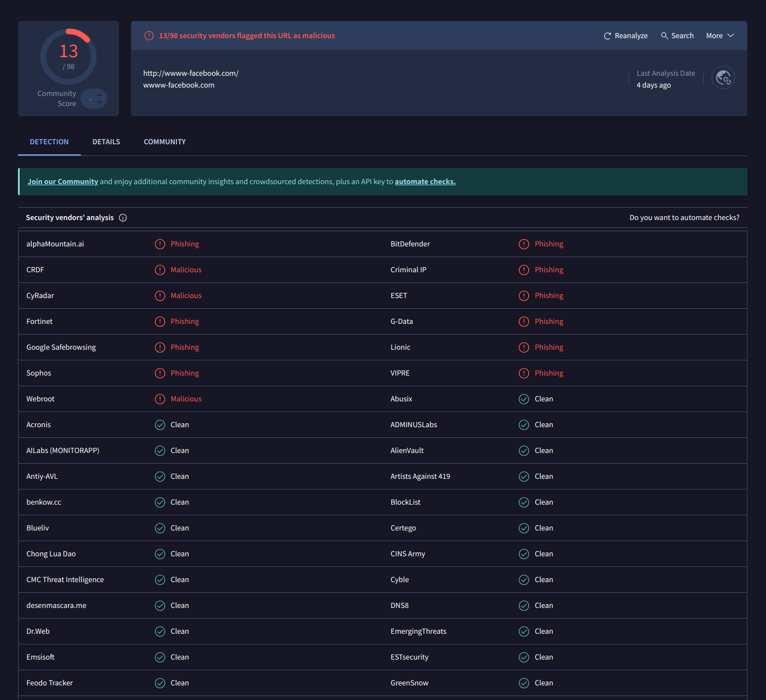This screenshot has height=700, width=766.
Task: Follow the Join our Community link
Action: coord(63,182)
